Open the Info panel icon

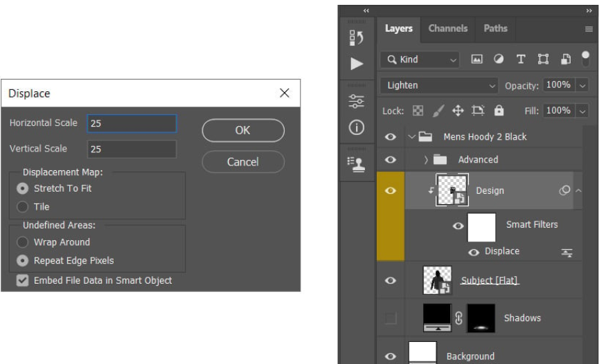[356, 127]
